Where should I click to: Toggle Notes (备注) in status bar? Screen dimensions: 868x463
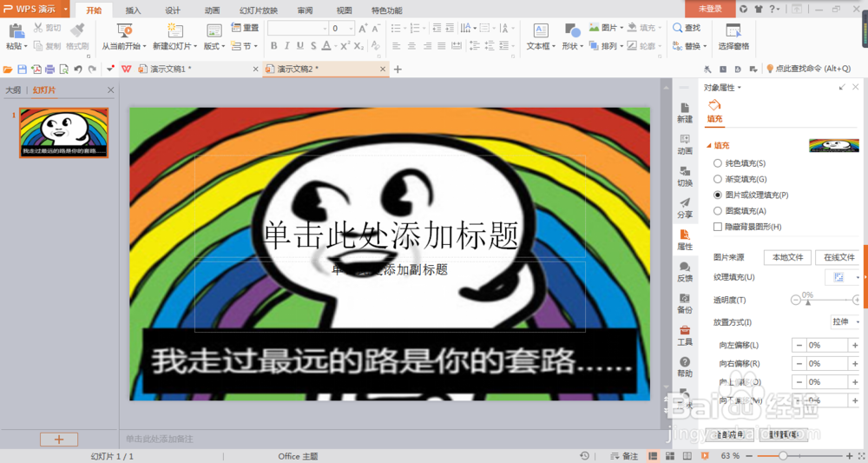[624, 456]
